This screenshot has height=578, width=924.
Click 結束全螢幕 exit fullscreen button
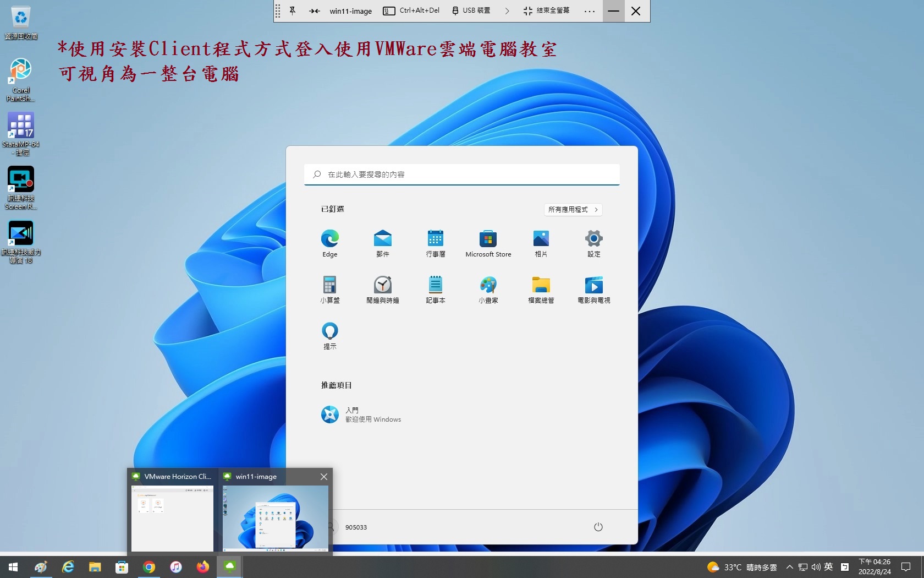[x=547, y=10]
